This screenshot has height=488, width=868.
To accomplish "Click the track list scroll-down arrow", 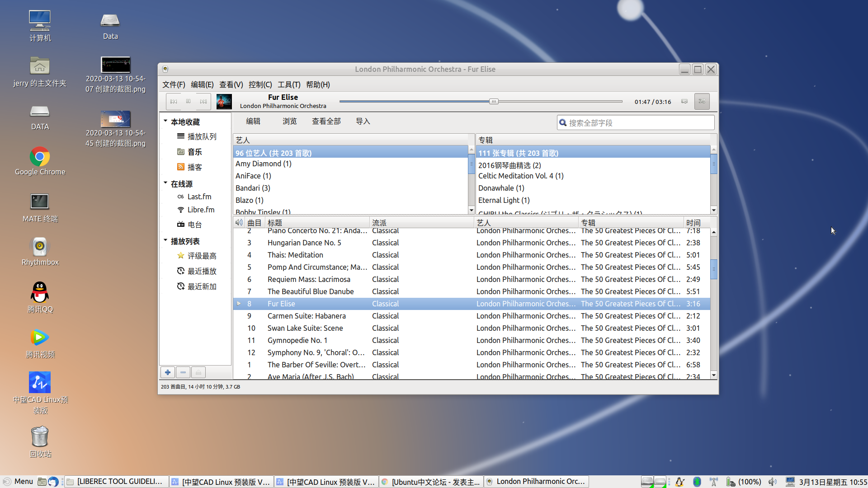I will tap(714, 375).
